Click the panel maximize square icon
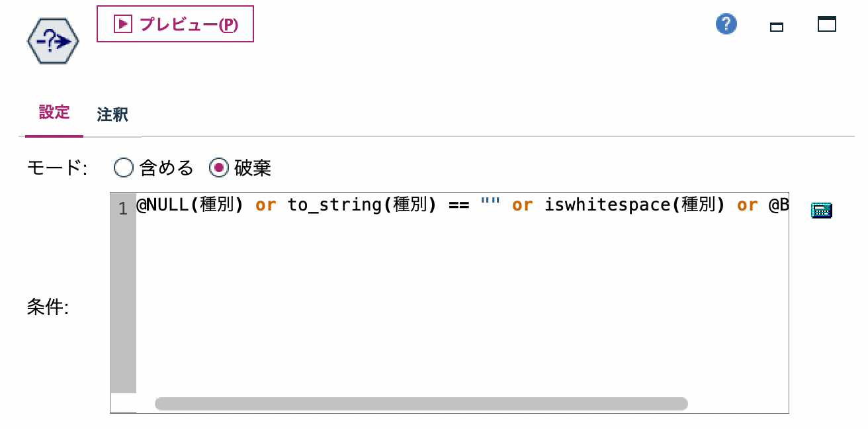The image size is (868, 429). coord(826,24)
